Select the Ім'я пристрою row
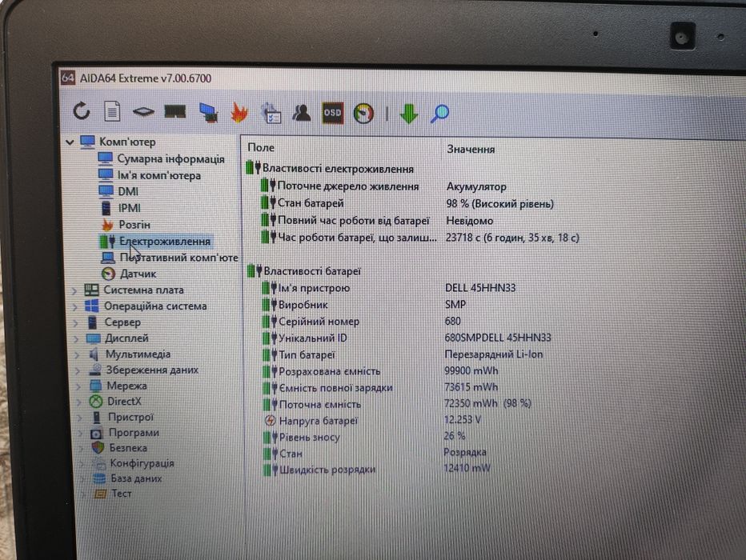This screenshot has height=560, width=746. [389, 288]
